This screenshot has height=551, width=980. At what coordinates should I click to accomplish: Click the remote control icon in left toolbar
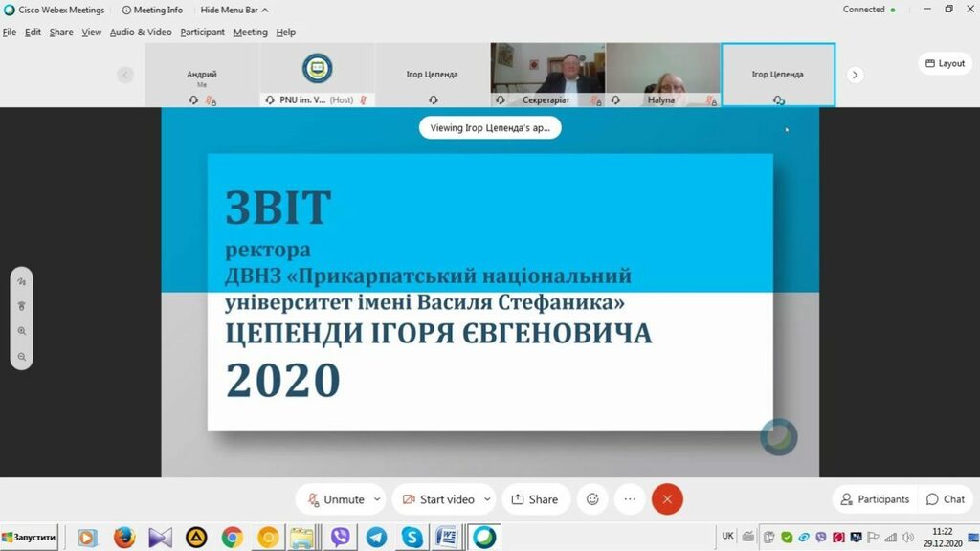point(21,306)
